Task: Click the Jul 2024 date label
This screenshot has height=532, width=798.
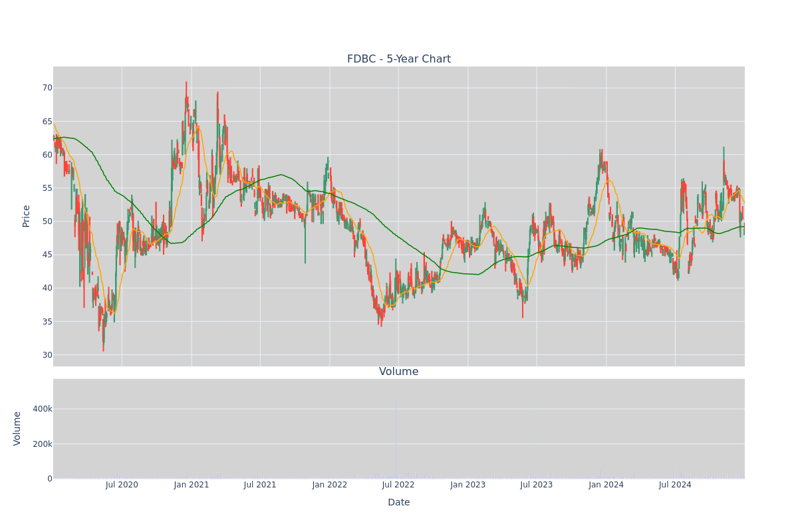Action: click(675, 485)
